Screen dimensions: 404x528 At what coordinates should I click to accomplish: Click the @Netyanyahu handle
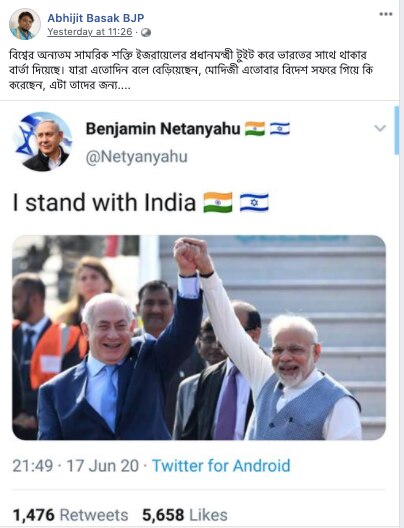136,157
